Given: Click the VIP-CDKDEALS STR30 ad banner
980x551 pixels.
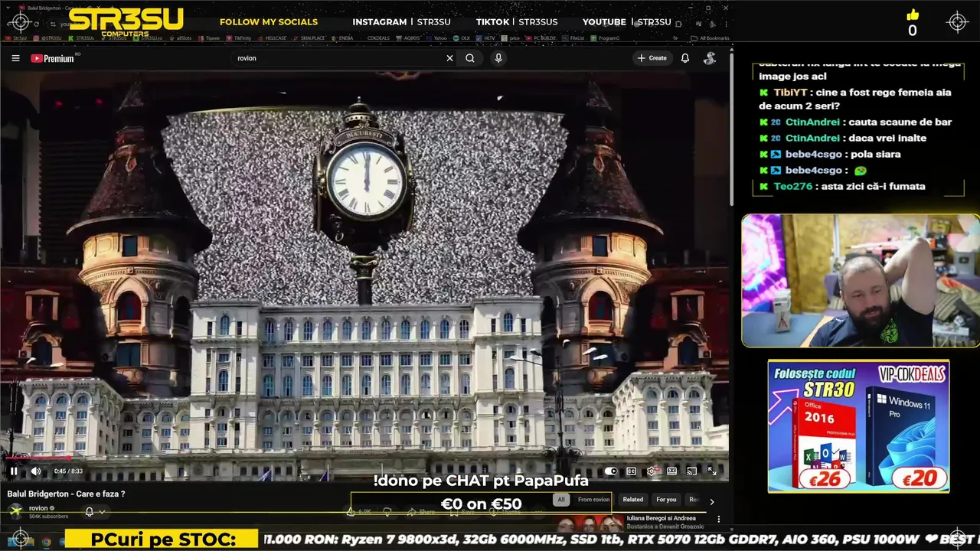Looking at the screenshot, I should 858,426.
